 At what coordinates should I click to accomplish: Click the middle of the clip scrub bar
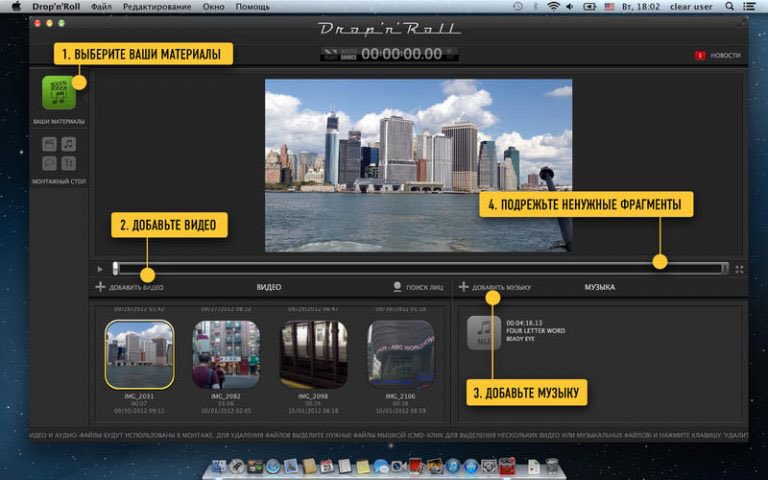(x=420, y=268)
